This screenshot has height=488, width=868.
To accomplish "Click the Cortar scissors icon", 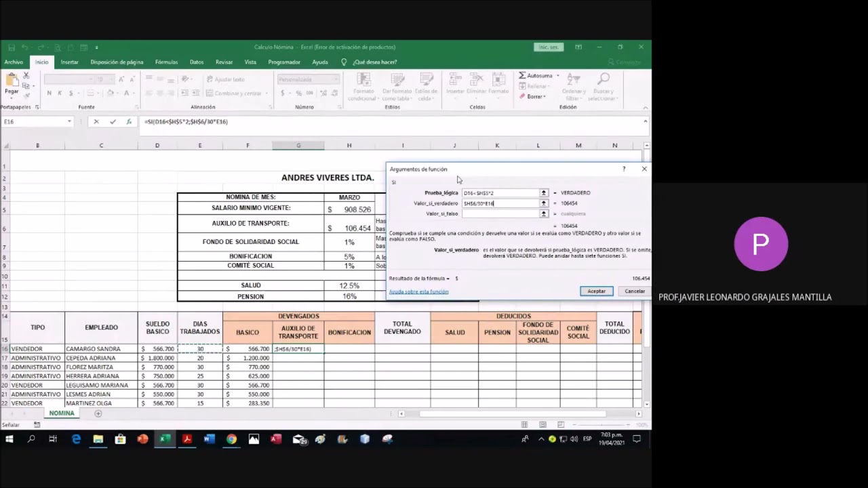I will [x=26, y=76].
